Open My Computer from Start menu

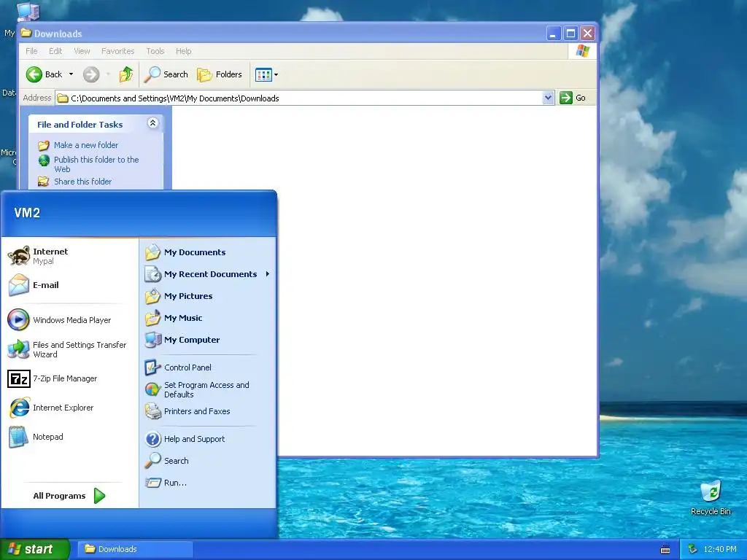pos(208,340)
